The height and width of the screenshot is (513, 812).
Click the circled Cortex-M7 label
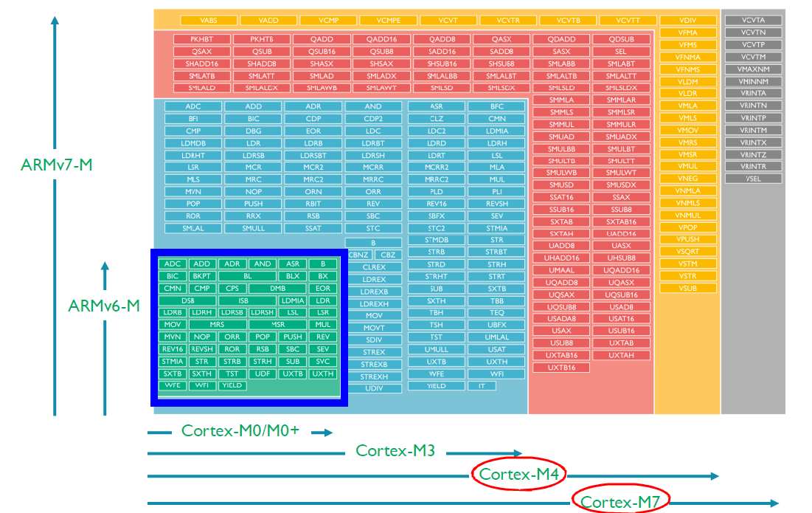pyautogui.click(x=620, y=501)
